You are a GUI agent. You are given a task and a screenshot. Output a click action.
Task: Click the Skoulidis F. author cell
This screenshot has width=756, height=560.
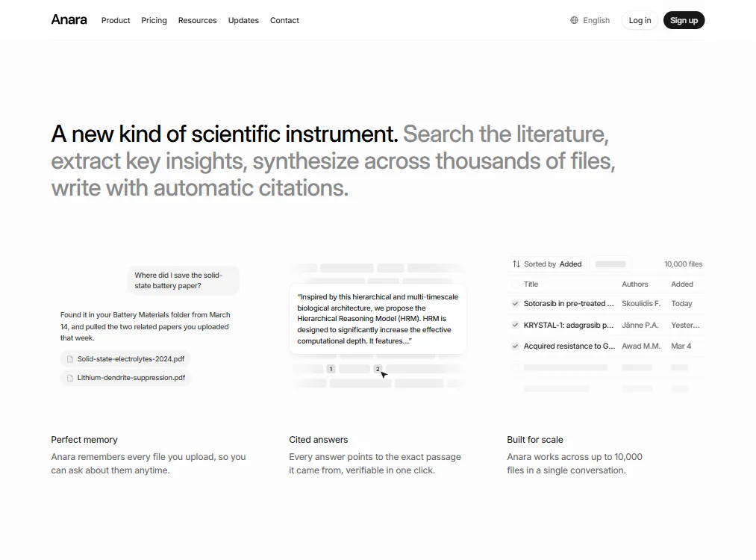tap(641, 303)
